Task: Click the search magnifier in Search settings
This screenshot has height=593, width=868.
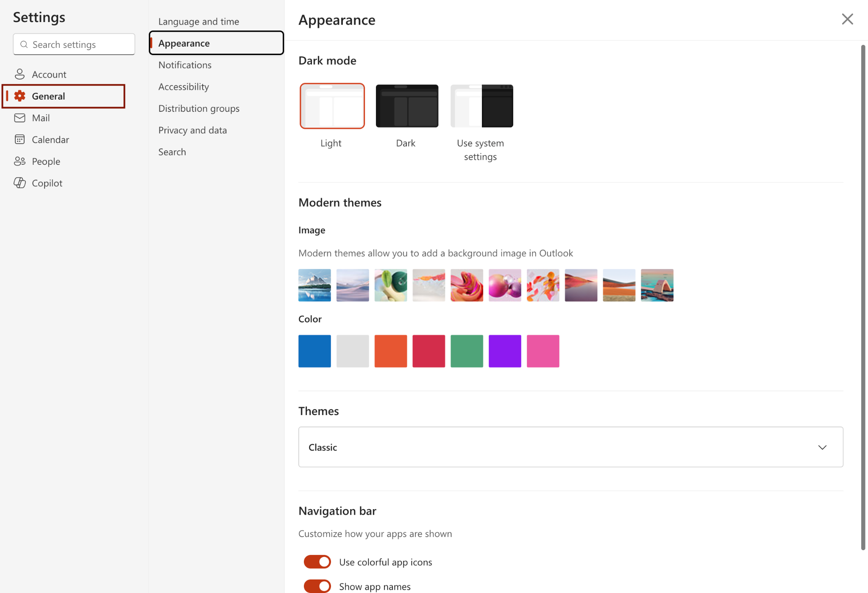Action: click(x=24, y=44)
